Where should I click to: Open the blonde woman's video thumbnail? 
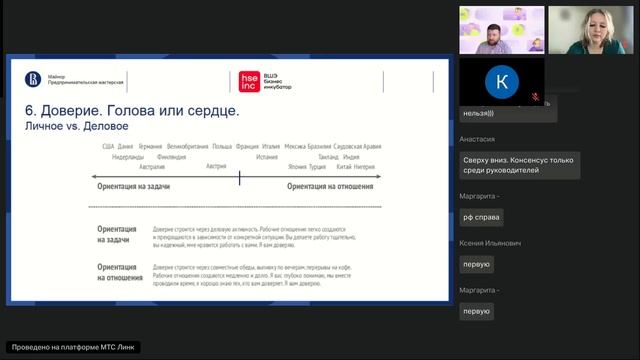pyautogui.click(x=591, y=30)
